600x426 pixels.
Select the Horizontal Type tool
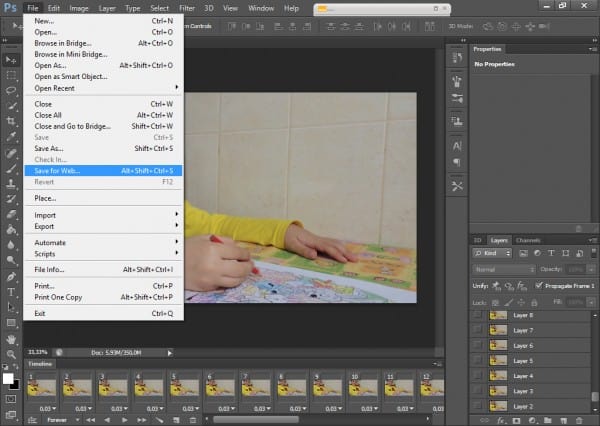11,292
